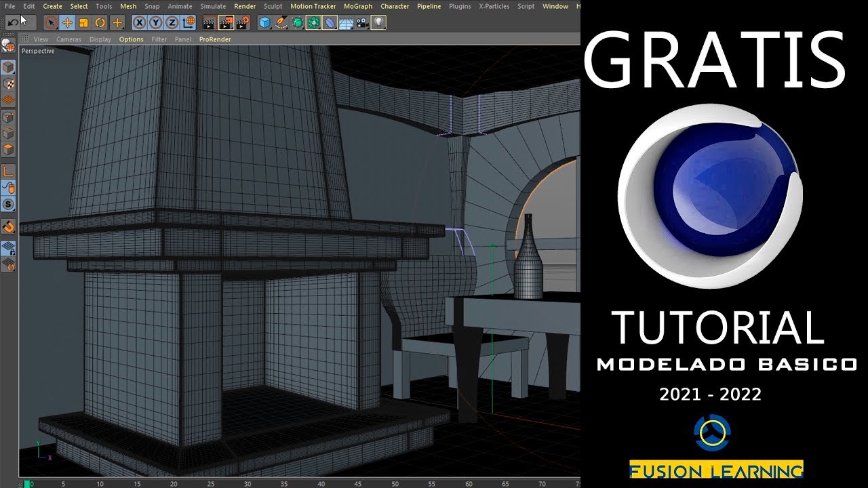Open the Tools menu
868x488 pixels.
coord(104,6)
